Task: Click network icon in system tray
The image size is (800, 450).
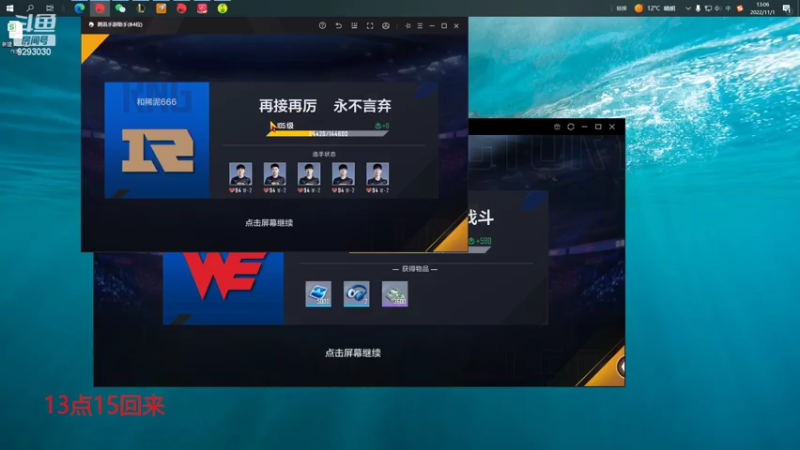Action: click(x=708, y=8)
